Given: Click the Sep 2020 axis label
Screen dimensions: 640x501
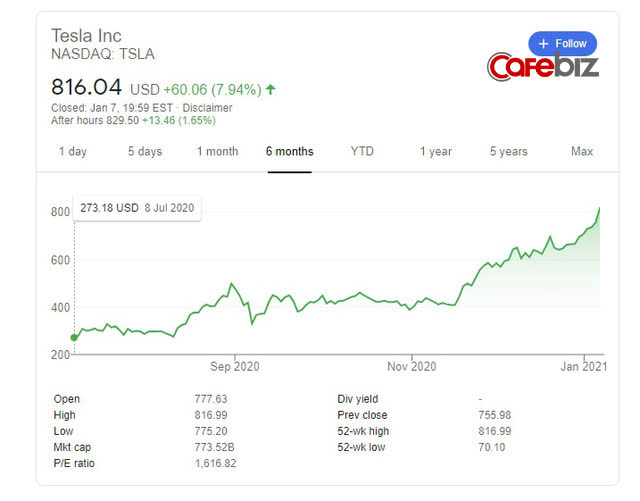Looking at the screenshot, I should point(232,367).
